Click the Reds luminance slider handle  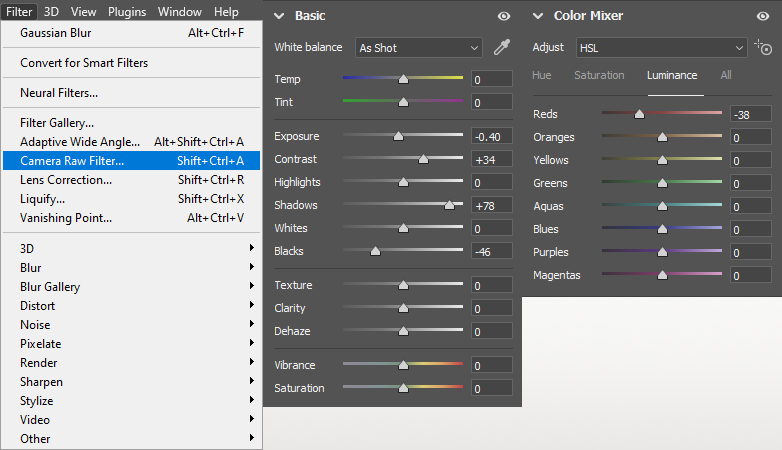tap(639, 114)
